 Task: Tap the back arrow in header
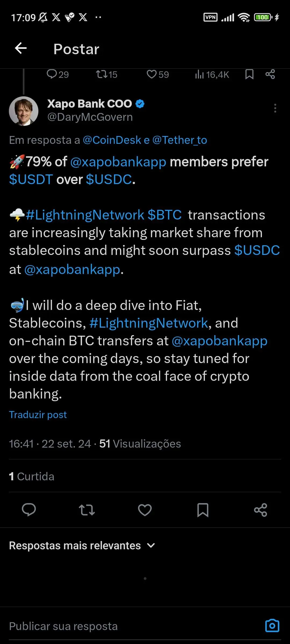(x=21, y=49)
